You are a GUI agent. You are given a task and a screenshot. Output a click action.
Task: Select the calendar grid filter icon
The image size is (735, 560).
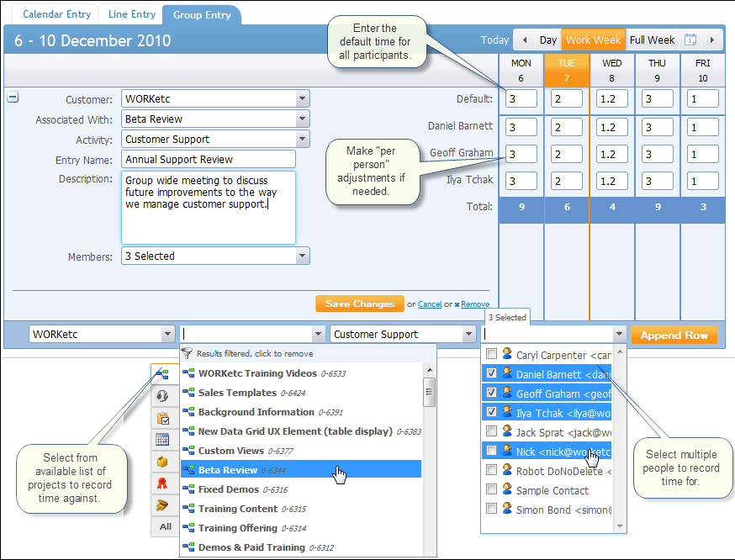[163, 440]
